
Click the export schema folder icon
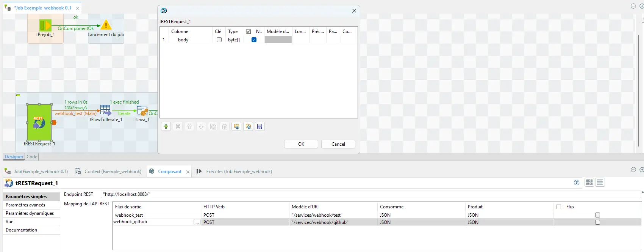248,126
